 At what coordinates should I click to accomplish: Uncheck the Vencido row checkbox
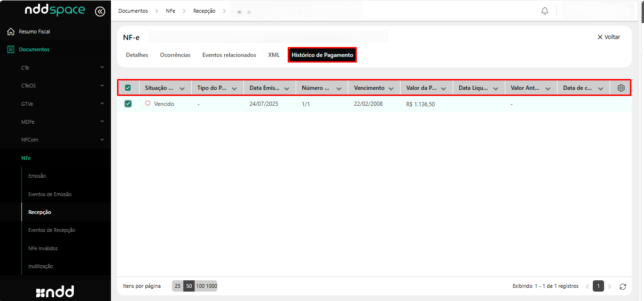coord(128,104)
